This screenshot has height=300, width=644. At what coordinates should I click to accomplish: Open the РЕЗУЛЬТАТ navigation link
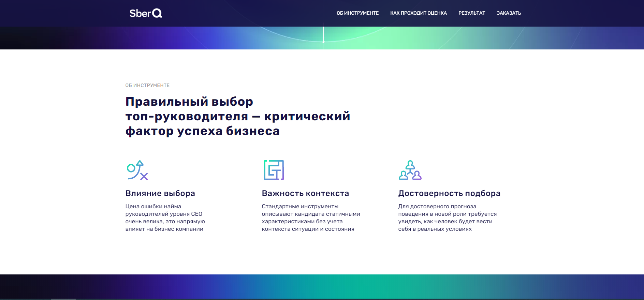[x=472, y=13]
